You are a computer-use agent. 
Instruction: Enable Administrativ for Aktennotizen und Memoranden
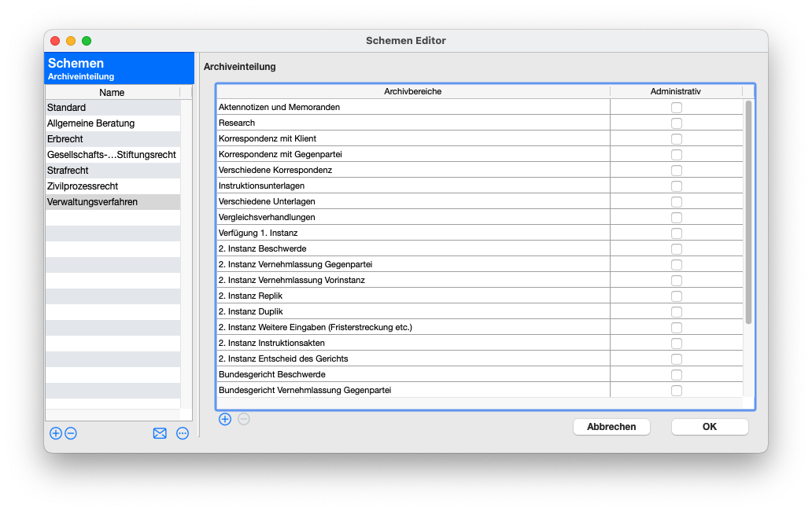click(676, 108)
